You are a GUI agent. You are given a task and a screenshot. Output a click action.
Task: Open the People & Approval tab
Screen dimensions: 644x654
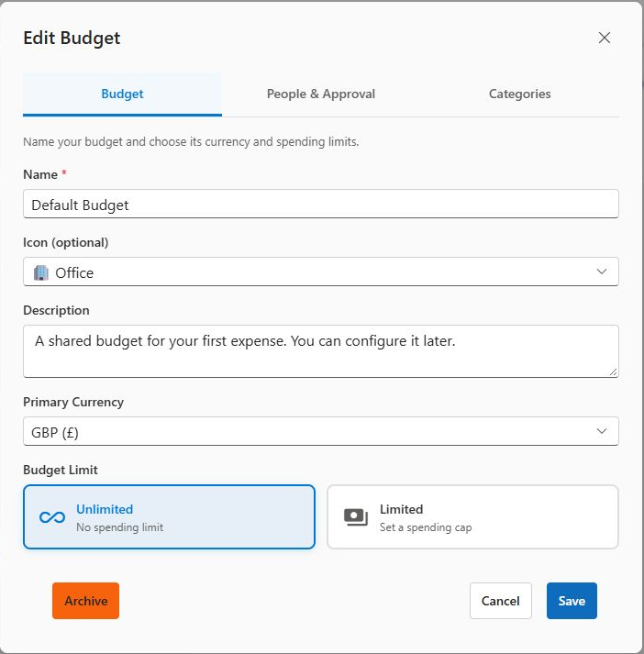click(x=321, y=94)
